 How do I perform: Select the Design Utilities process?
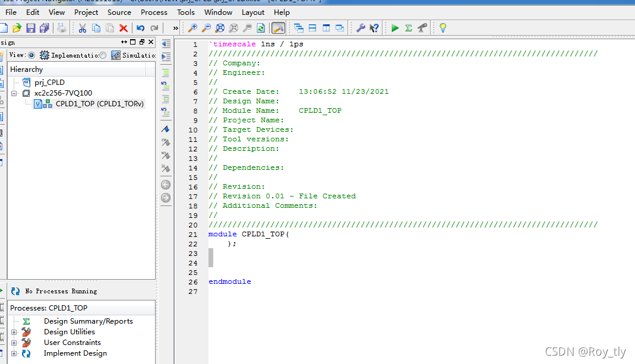pos(69,331)
